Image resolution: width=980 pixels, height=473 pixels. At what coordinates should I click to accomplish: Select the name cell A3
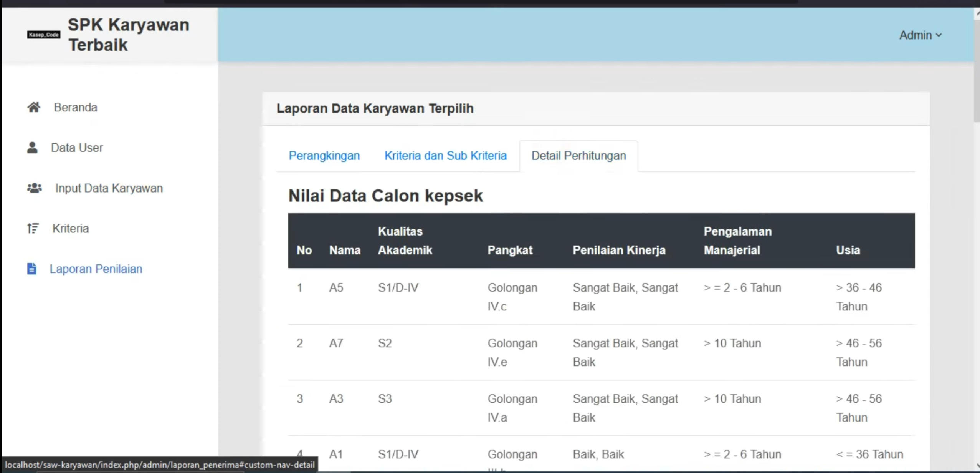(336, 398)
